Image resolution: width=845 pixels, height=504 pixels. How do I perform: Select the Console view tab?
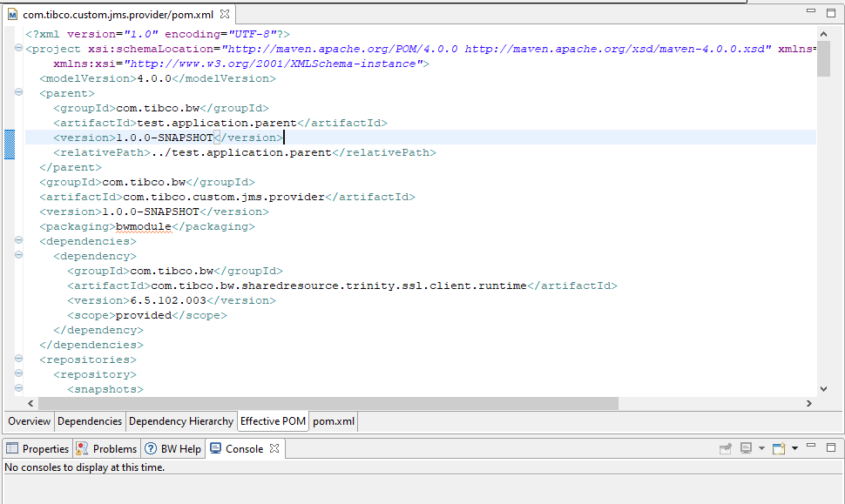(x=245, y=448)
